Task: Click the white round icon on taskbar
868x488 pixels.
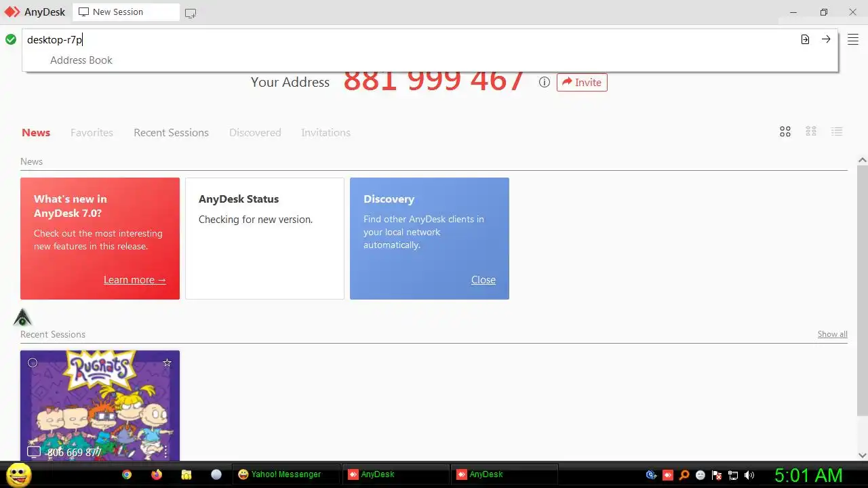Action: tap(216, 474)
